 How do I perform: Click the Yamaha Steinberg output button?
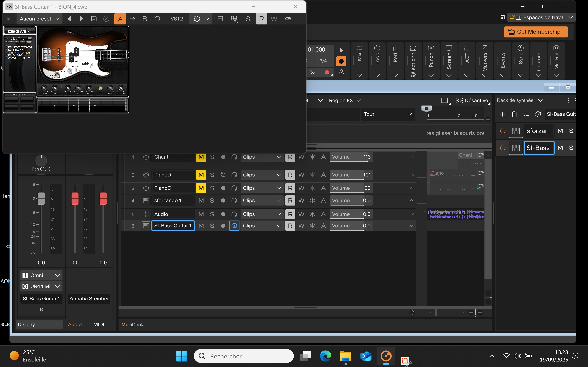click(89, 298)
